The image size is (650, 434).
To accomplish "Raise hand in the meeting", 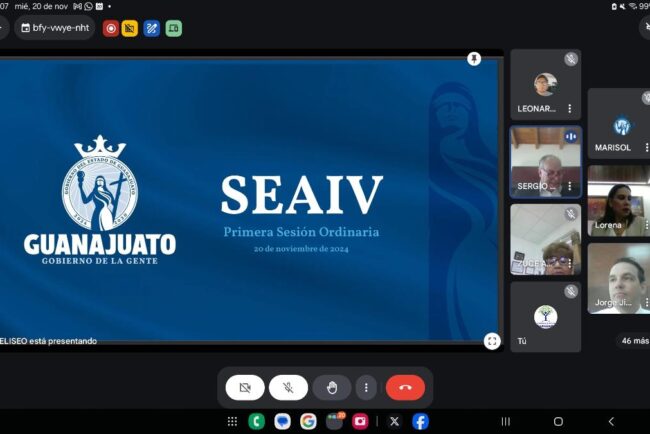I will (332, 388).
